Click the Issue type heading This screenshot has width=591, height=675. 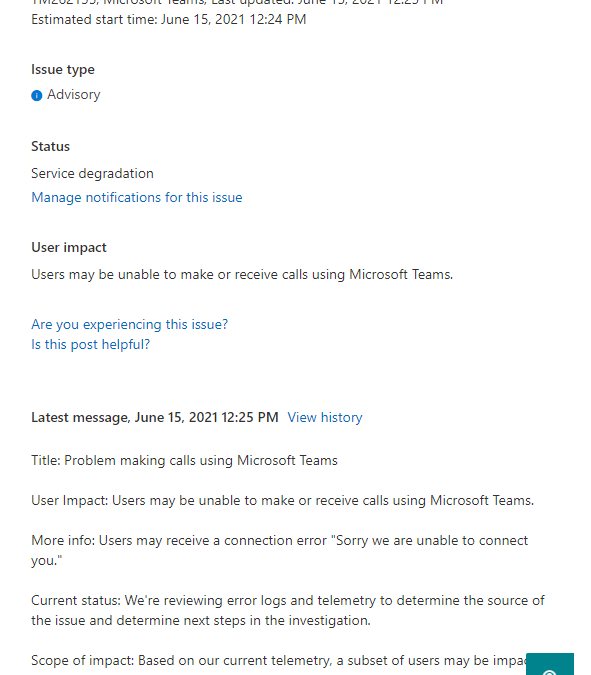pos(63,69)
